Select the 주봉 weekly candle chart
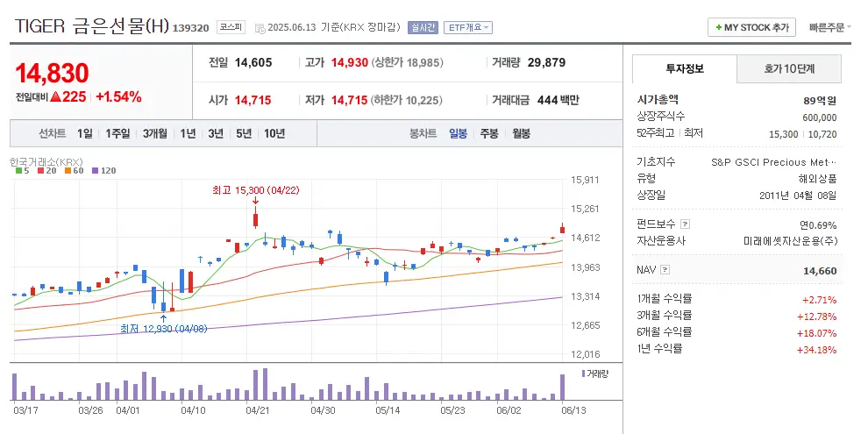This screenshot has width=868, height=434. click(488, 134)
